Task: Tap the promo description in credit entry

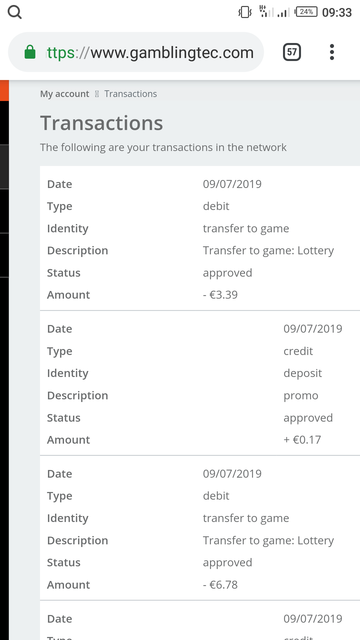Action: (301, 396)
